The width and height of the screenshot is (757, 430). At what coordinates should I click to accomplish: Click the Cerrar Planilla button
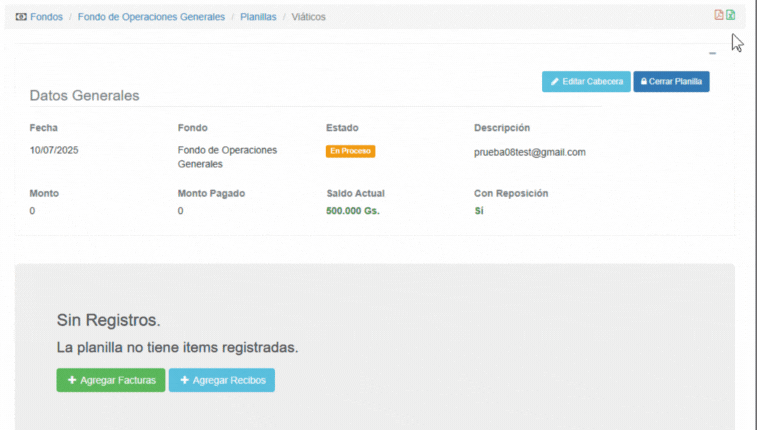tap(671, 82)
